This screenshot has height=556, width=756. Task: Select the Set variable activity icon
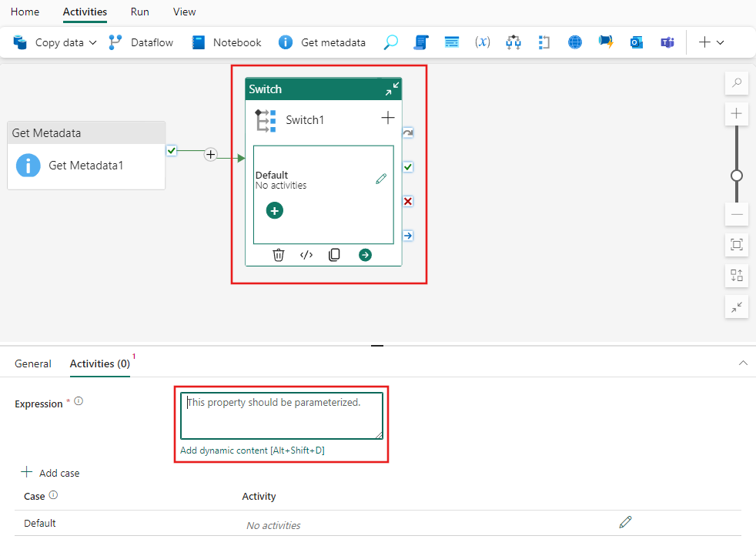point(482,42)
